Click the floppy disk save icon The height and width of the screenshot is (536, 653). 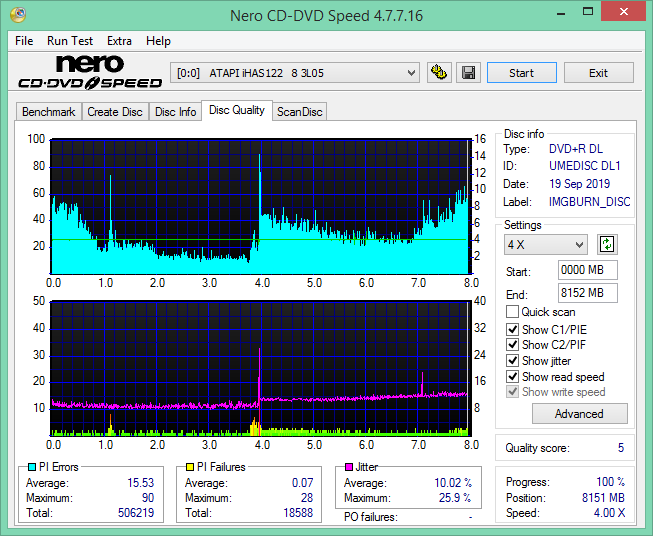pyautogui.click(x=469, y=73)
